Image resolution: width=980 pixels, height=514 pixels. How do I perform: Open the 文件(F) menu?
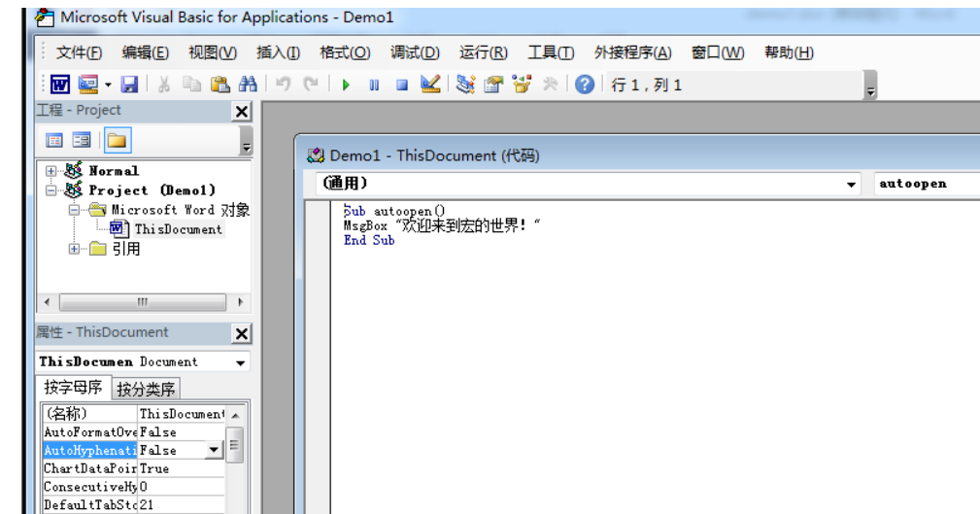[79, 52]
